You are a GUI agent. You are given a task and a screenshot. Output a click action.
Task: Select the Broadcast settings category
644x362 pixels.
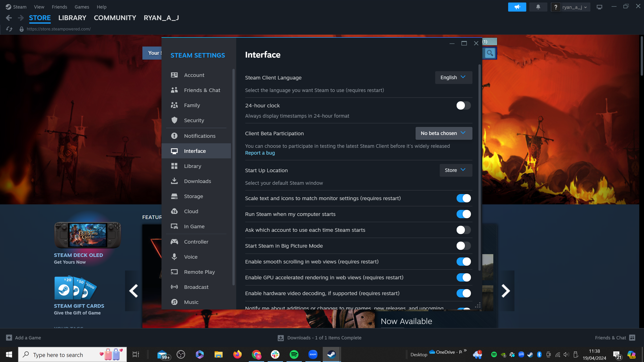tap(196, 287)
